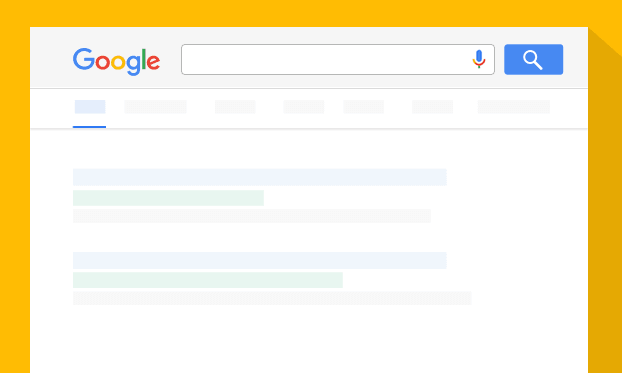Click the second result's green URL bar

click(208, 280)
